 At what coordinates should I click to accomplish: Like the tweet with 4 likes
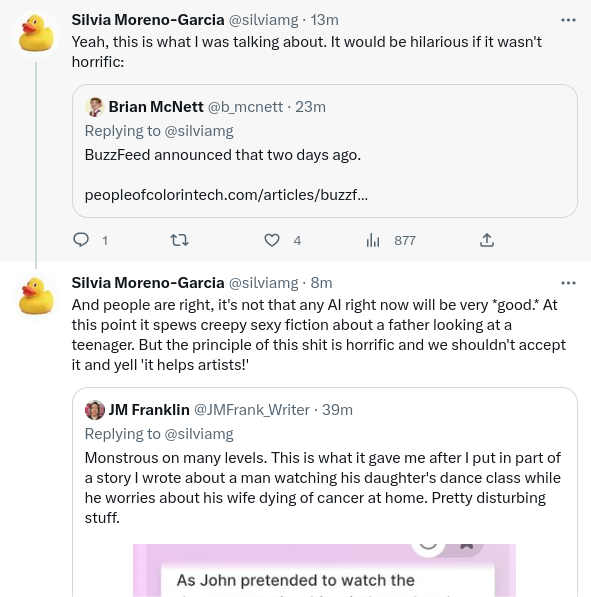(272, 240)
